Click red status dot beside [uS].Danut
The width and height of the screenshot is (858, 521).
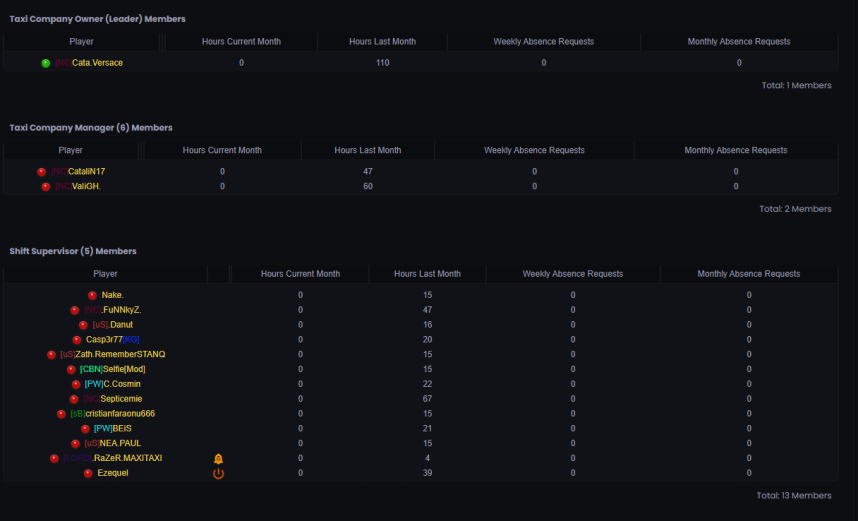click(x=83, y=325)
